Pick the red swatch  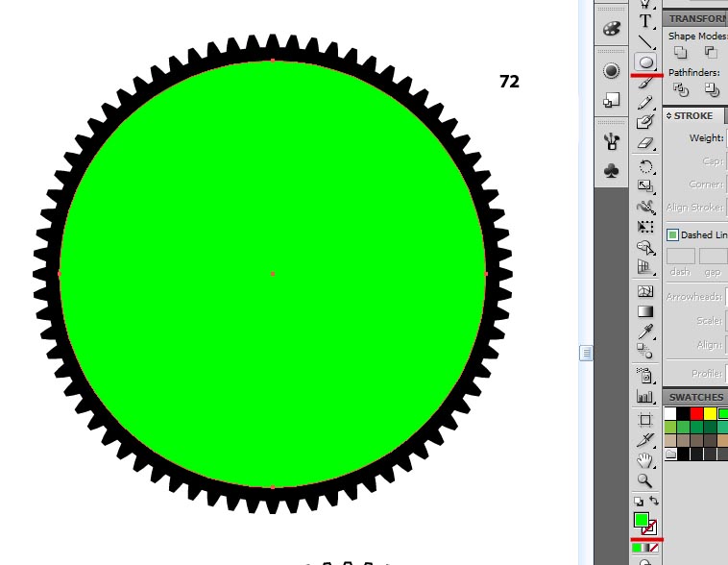(x=697, y=413)
